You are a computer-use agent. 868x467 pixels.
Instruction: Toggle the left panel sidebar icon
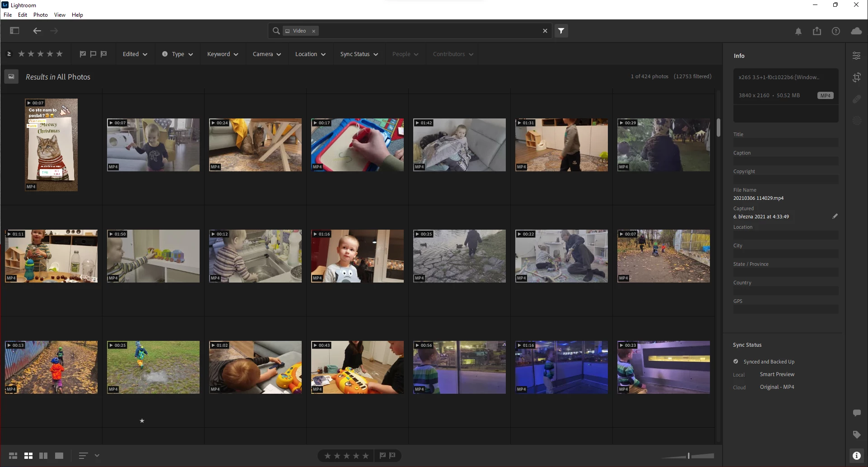point(14,31)
